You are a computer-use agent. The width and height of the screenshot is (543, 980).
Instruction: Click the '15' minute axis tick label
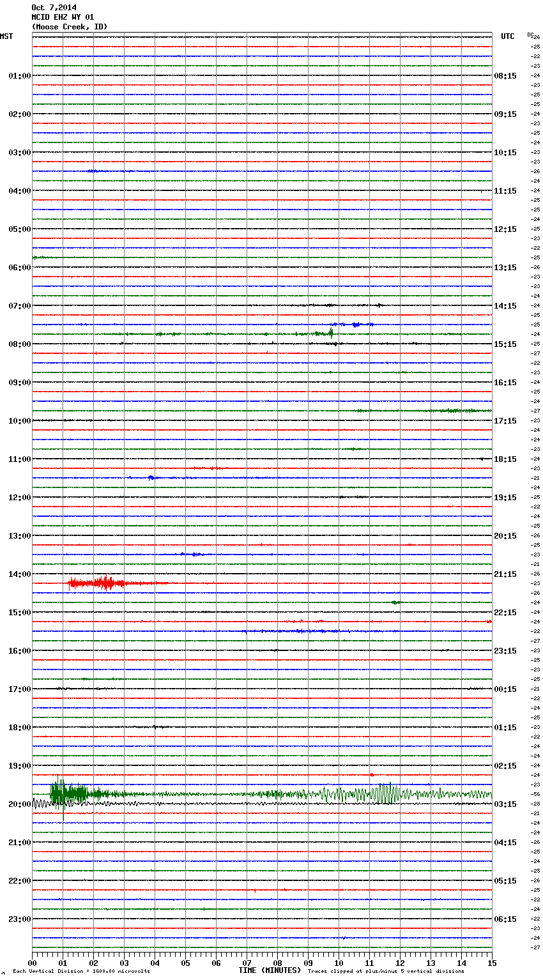[492, 963]
